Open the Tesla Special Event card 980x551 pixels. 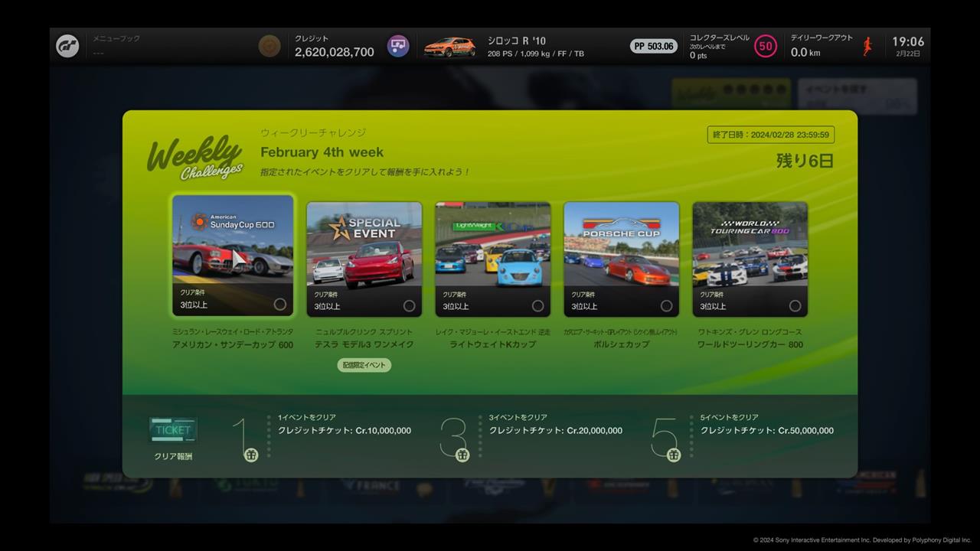click(364, 259)
